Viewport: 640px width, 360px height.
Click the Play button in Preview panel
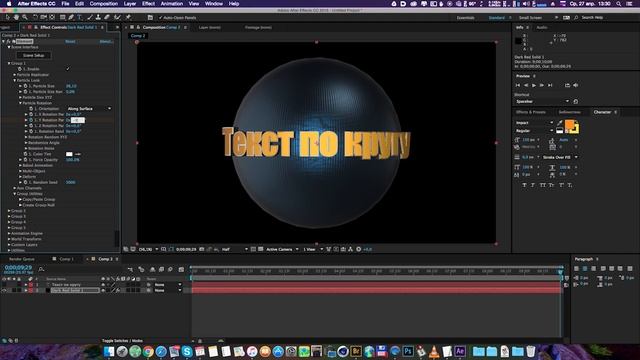click(534, 85)
